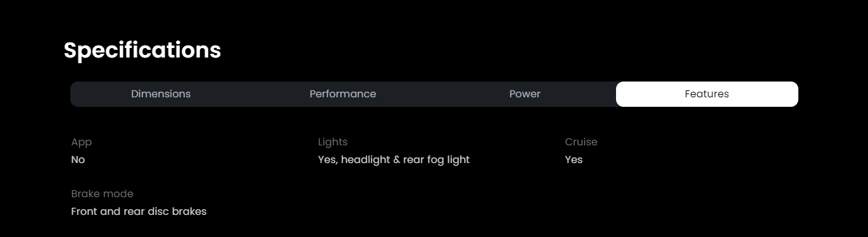Click the Features tab
Screen dimensions: 868x237
pos(707,94)
